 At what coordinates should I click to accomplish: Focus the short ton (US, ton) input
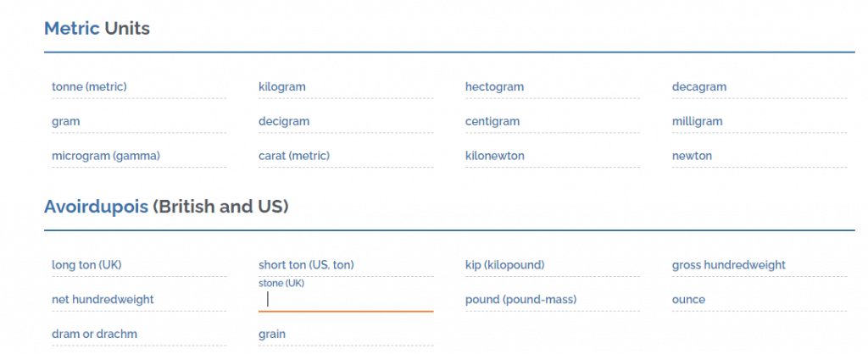[345, 266]
